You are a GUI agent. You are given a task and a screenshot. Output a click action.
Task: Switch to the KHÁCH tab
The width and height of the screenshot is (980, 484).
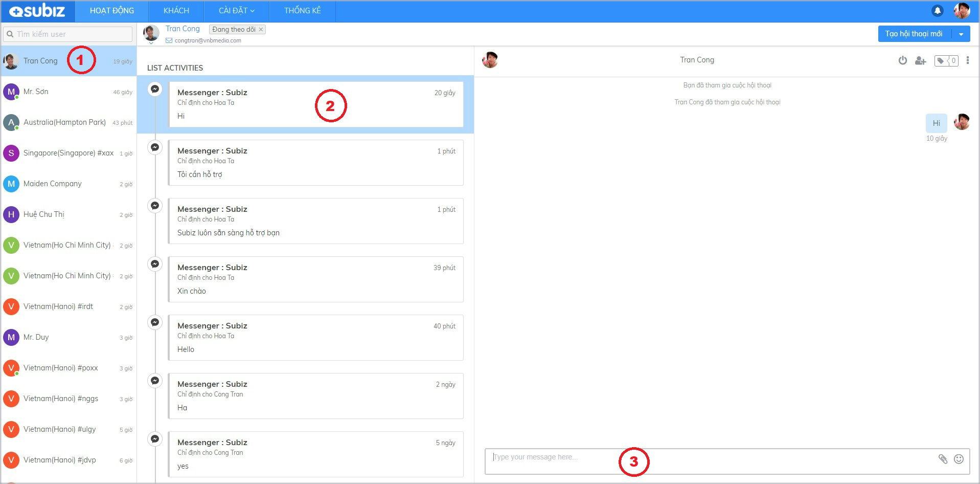(176, 11)
